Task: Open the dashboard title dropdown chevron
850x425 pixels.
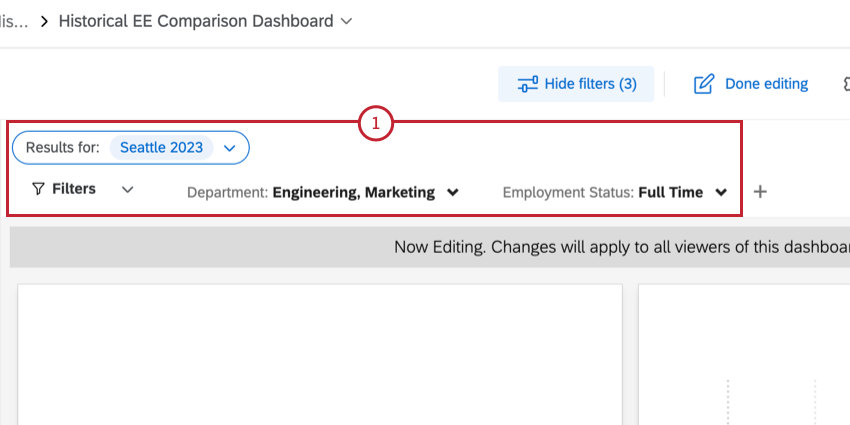Action: (x=347, y=21)
